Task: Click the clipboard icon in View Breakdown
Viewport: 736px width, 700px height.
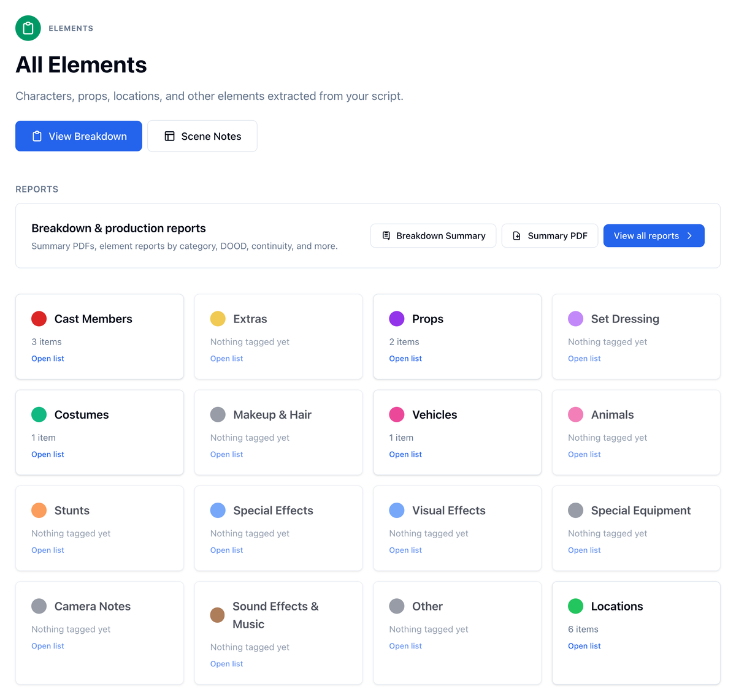Action: tap(37, 136)
